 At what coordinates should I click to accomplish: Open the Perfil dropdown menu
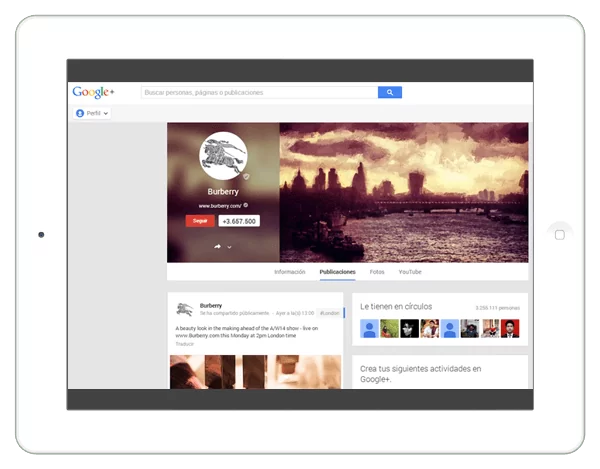(x=92, y=113)
